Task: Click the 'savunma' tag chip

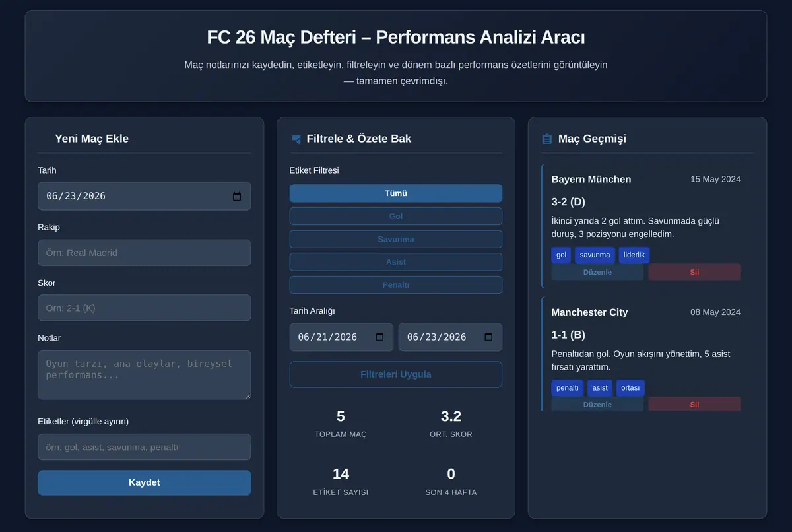Action: (595, 255)
